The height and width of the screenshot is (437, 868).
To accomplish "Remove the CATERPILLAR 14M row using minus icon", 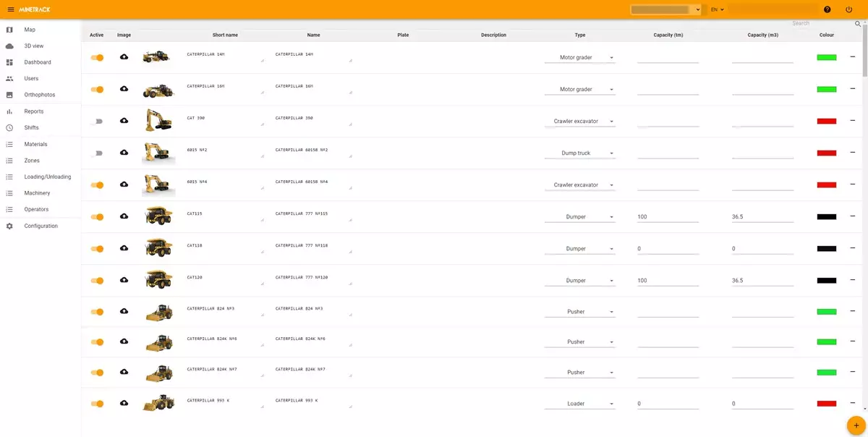I will [x=853, y=57].
